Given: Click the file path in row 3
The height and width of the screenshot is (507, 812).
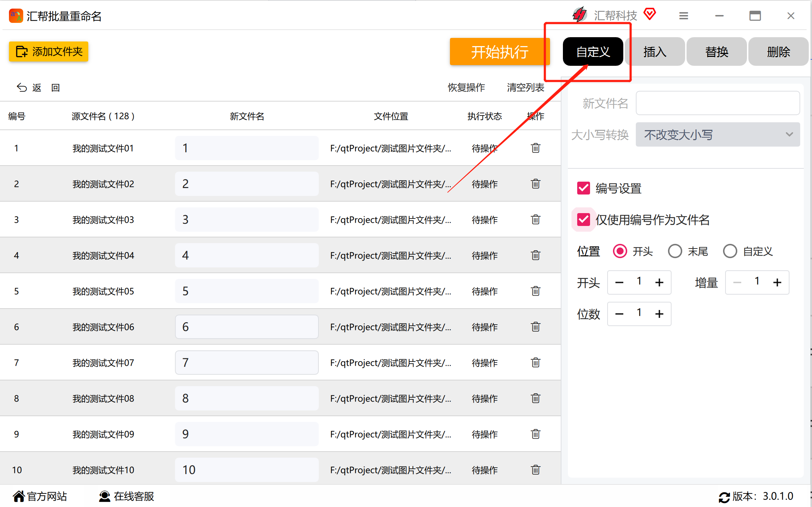Looking at the screenshot, I should pyautogui.click(x=391, y=220).
